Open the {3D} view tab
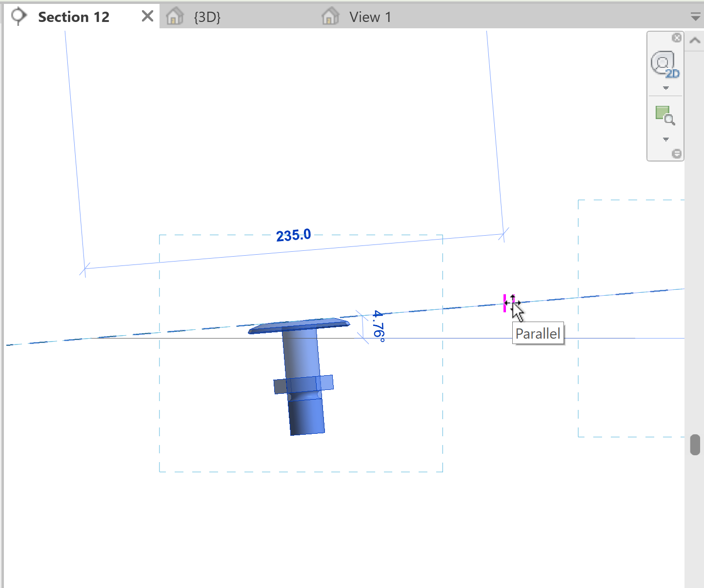 click(x=207, y=17)
